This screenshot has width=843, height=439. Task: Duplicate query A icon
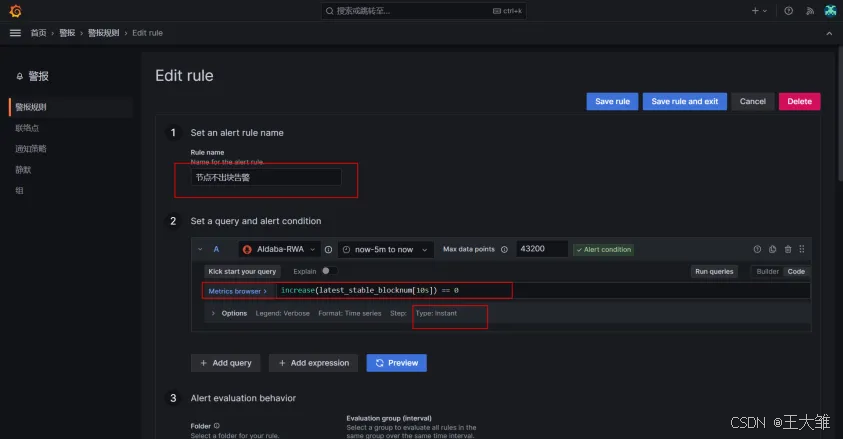pyautogui.click(x=773, y=249)
